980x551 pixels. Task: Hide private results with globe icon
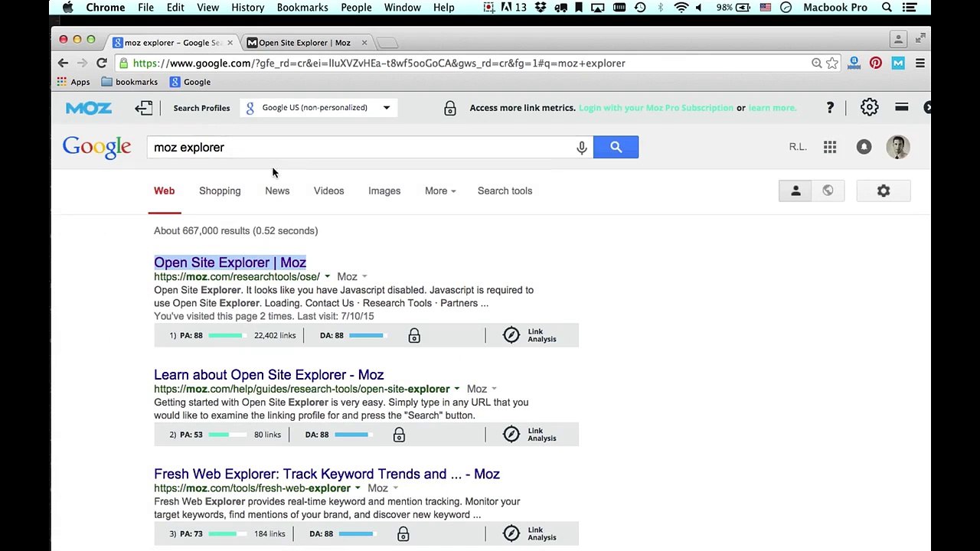point(828,191)
